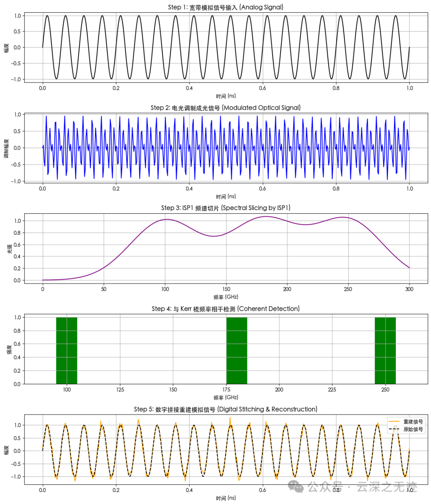Click the 时间 (ns) label under Step 2 plot
The width and height of the screenshot is (431, 504).
coord(226,197)
